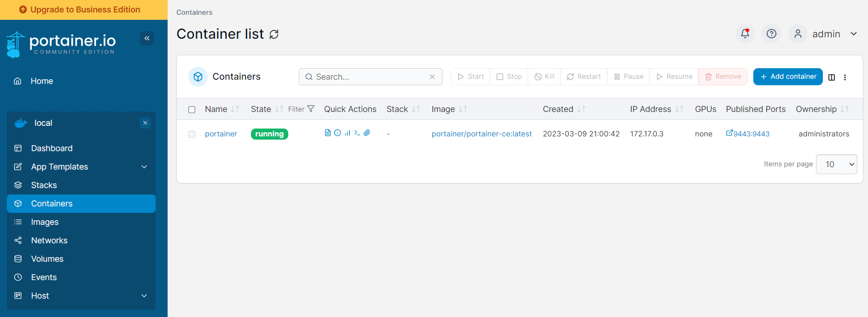
Task: Open the admin user dropdown
Action: [853, 34]
